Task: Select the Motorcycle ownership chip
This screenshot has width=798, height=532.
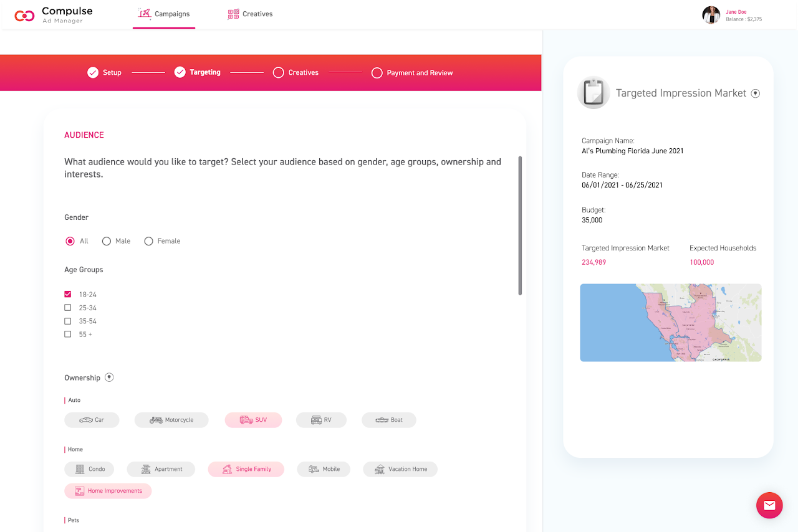Action: click(x=171, y=420)
